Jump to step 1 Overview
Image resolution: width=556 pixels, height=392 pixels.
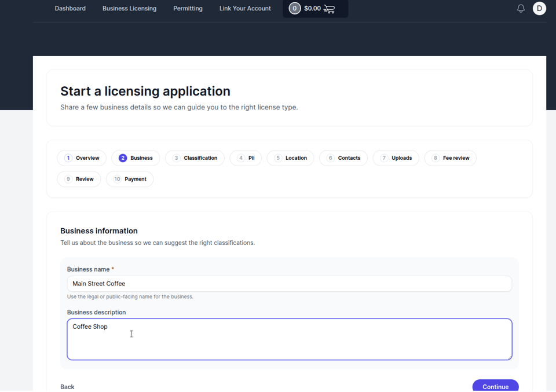pos(82,158)
